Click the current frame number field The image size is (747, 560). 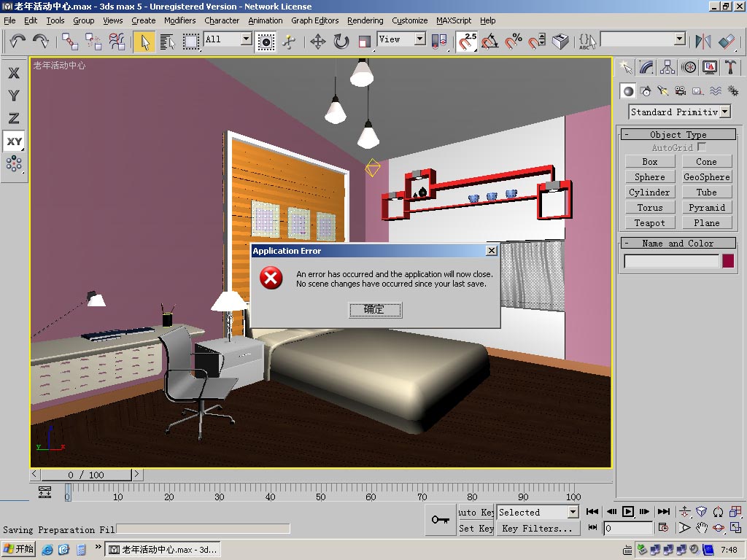[x=628, y=528]
